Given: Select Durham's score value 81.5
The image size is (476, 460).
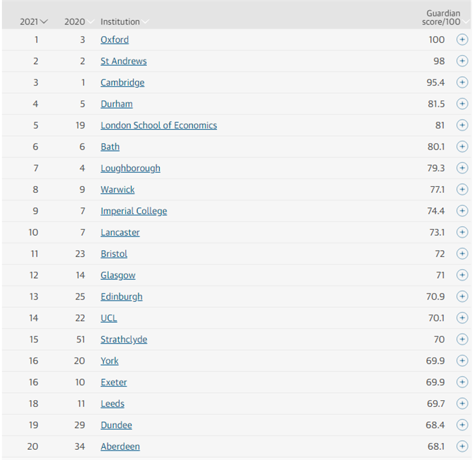Looking at the screenshot, I should 436,104.
